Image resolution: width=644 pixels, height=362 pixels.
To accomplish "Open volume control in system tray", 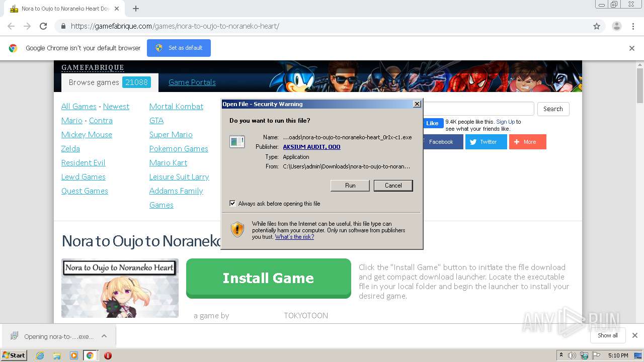I will tap(572, 355).
